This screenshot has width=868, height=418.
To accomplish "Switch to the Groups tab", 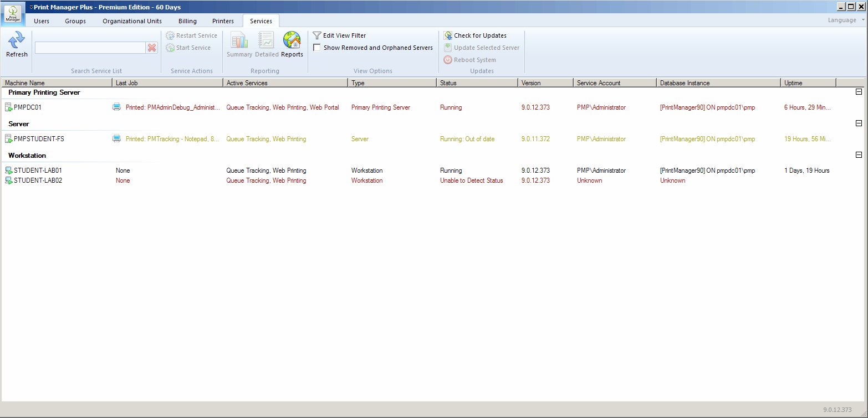I will point(75,21).
